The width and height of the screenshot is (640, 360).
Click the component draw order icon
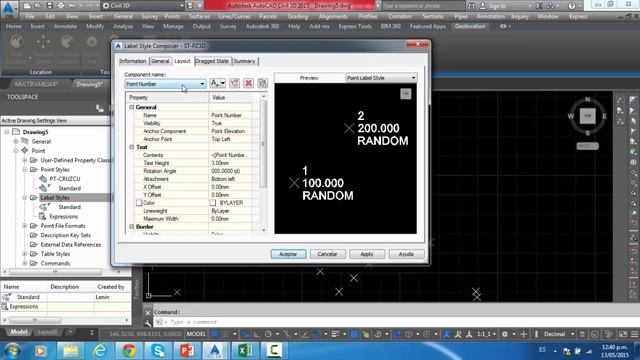262,83
